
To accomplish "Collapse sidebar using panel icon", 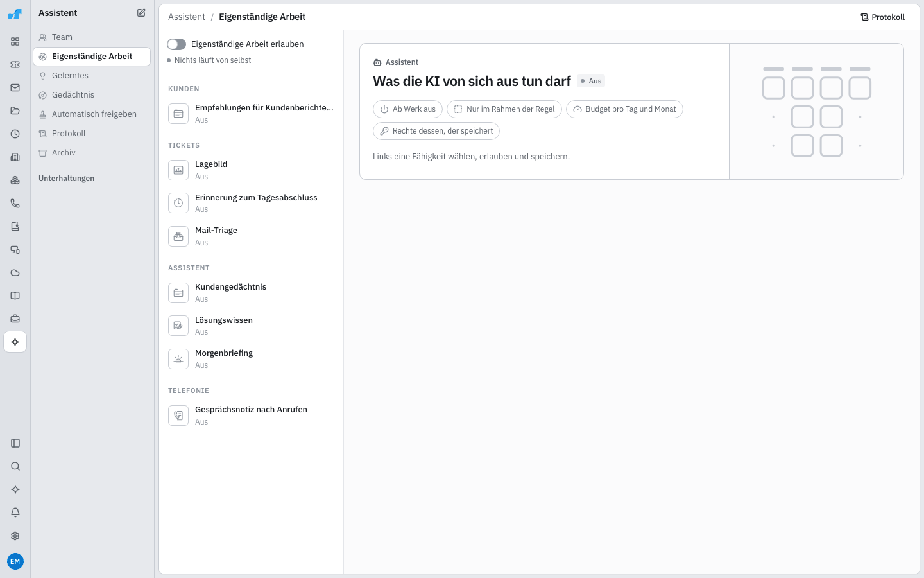I will coord(15,443).
